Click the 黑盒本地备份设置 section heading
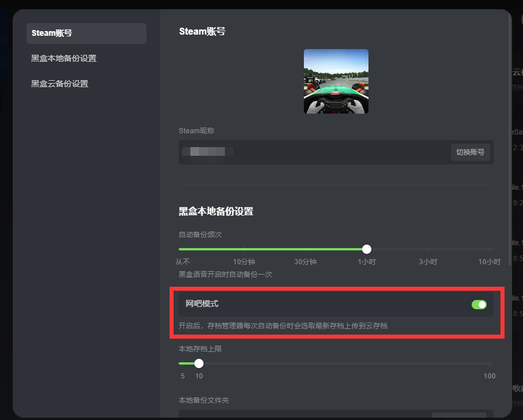Viewport: 523px width, 420px height. click(x=216, y=212)
